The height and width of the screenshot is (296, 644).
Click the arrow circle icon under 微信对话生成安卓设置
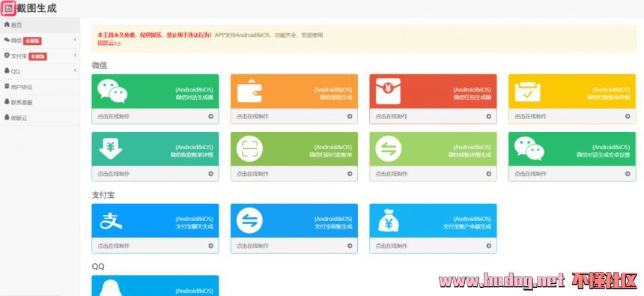[x=628, y=174]
